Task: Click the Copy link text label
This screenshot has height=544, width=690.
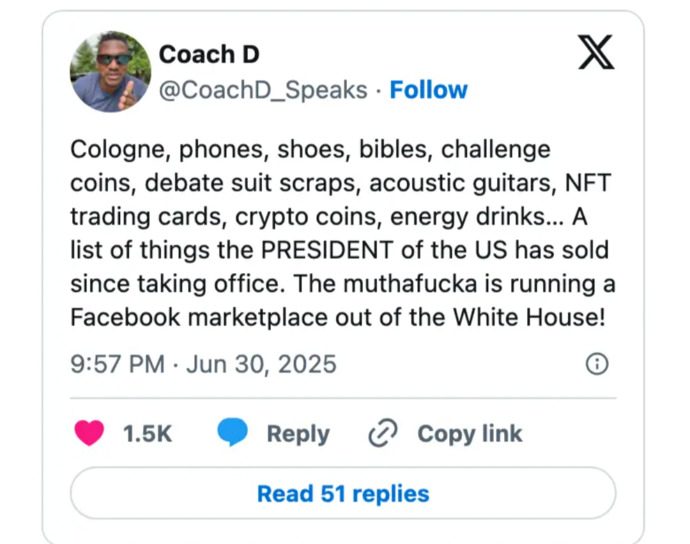Action: 470,434
